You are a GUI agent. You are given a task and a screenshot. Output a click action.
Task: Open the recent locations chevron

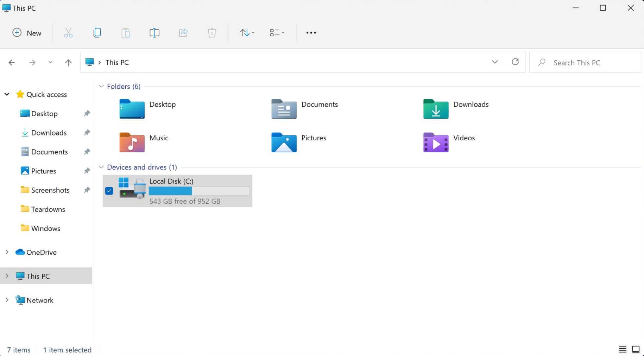click(x=50, y=62)
